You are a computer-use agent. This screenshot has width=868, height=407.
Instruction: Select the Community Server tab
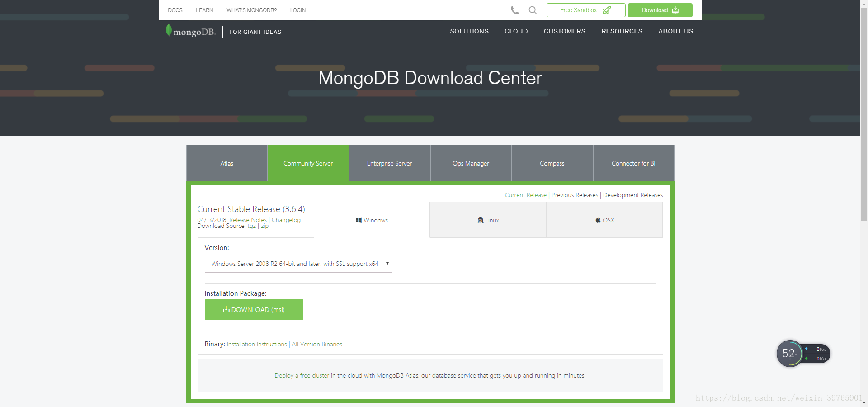point(308,163)
